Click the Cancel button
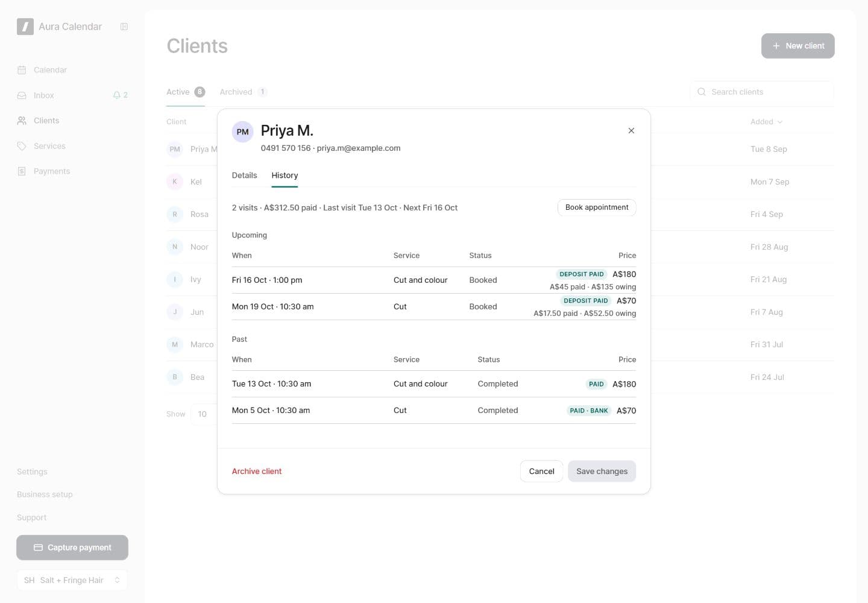Screen dimensions: 868x603 [541, 472]
